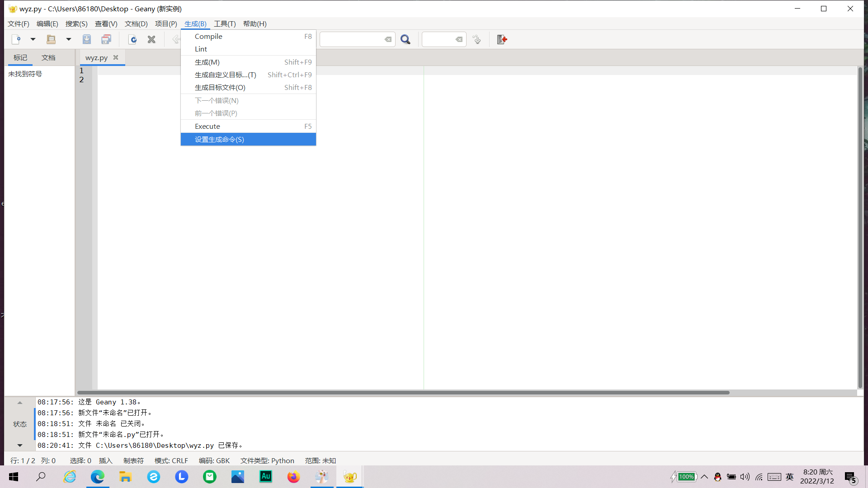Select 生成自定义目标...(T) menu entry
This screenshot has width=868, height=488.
[248, 75]
